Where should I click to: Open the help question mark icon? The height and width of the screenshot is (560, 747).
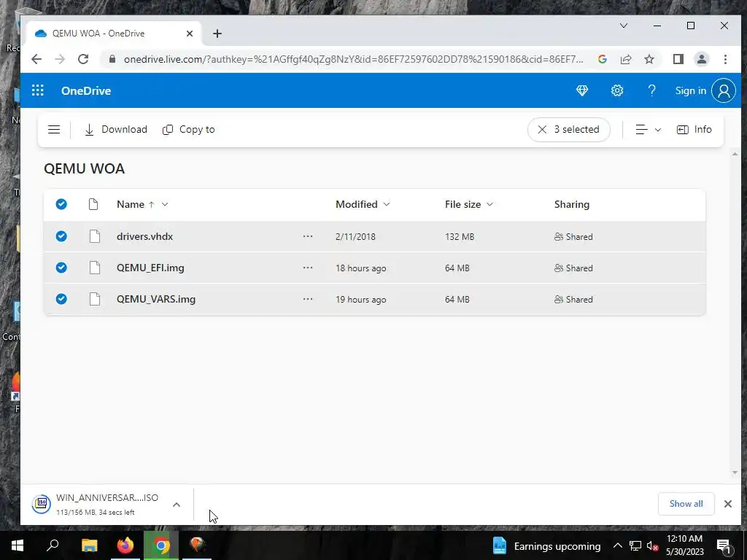pyautogui.click(x=651, y=90)
